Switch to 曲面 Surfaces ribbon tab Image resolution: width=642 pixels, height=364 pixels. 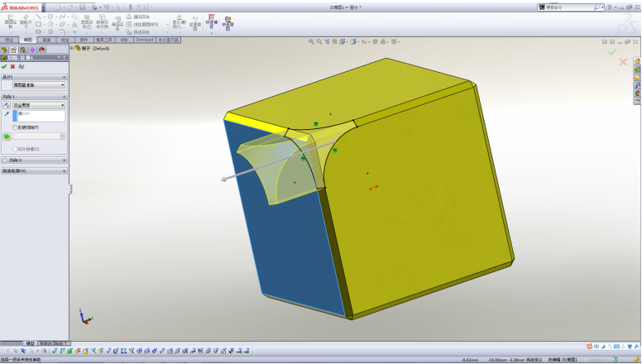click(x=46, y=41)
